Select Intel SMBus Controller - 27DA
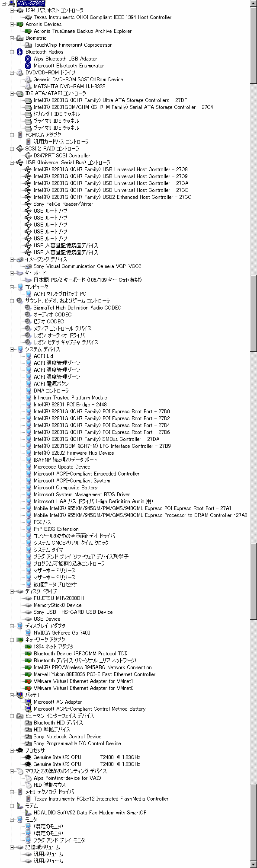The image size is (257, 868). (x=96, y=439)
